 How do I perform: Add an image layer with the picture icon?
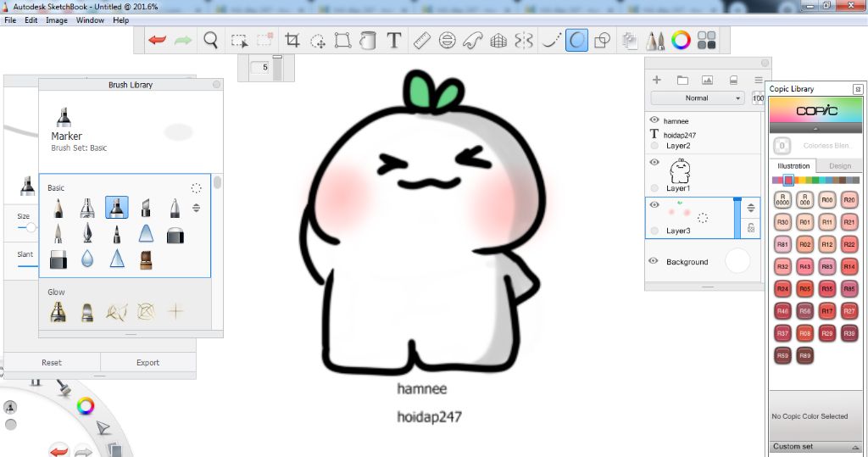pos(708,80)
